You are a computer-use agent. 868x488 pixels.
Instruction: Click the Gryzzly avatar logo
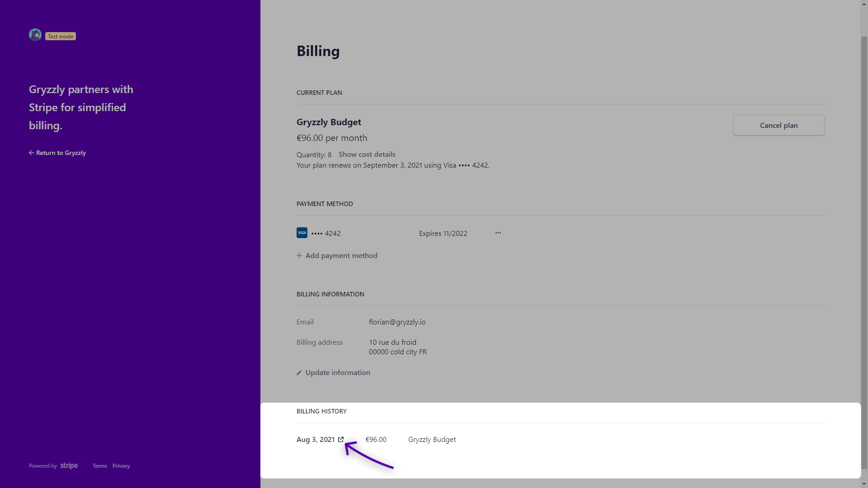point(35,35)
